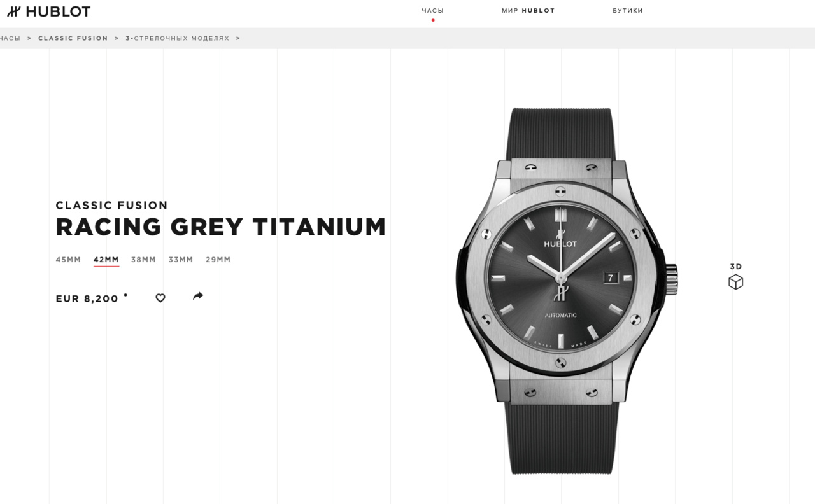The image size is (815, 504).
Task: Choose the 29MM case size
Action: [x=218, y=260]
